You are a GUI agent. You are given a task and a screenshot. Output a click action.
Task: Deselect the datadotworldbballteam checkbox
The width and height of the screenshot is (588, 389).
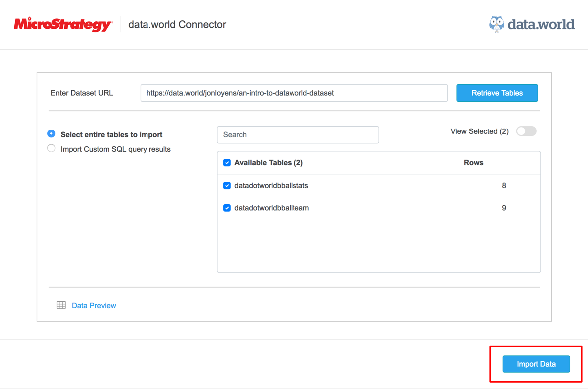tap(227, 208)
